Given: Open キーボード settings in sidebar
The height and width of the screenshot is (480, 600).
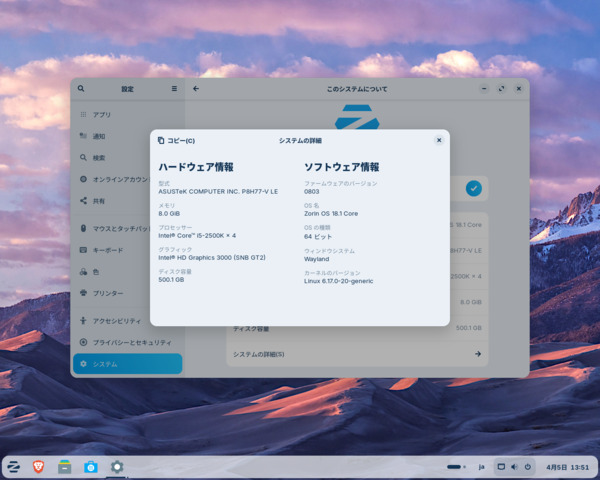Looking at the screenshot, I should (127, 250).
